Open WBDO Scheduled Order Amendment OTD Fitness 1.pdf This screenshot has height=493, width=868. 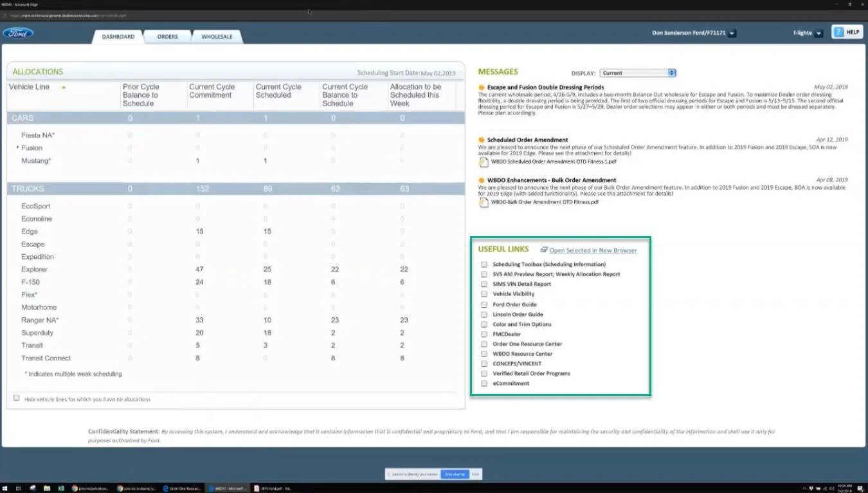[x=554, y=162]
